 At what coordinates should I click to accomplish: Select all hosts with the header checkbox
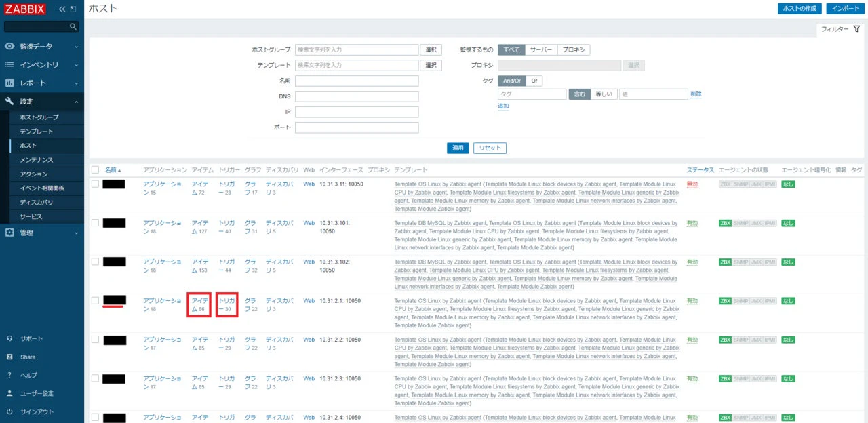coord(95,169)
